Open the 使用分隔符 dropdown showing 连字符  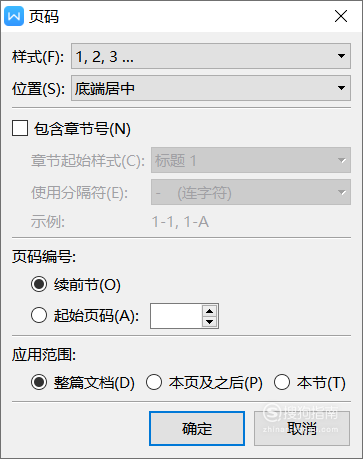251,192
